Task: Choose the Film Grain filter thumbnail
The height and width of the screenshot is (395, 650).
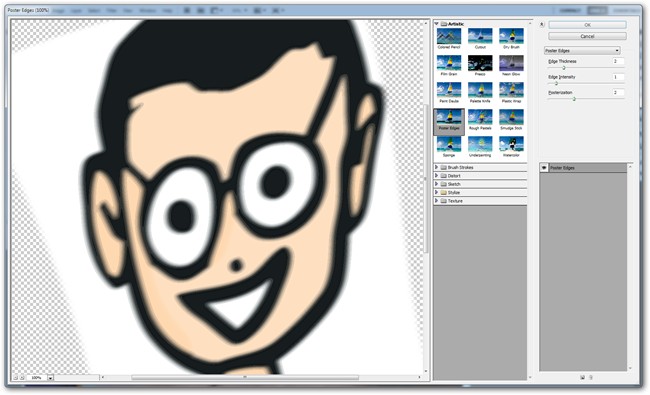Action: point(449,63)
